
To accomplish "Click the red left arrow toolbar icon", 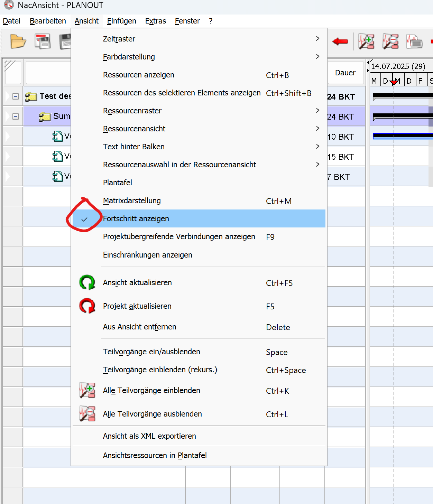I will pyautogui.click(x=340, y=41).
